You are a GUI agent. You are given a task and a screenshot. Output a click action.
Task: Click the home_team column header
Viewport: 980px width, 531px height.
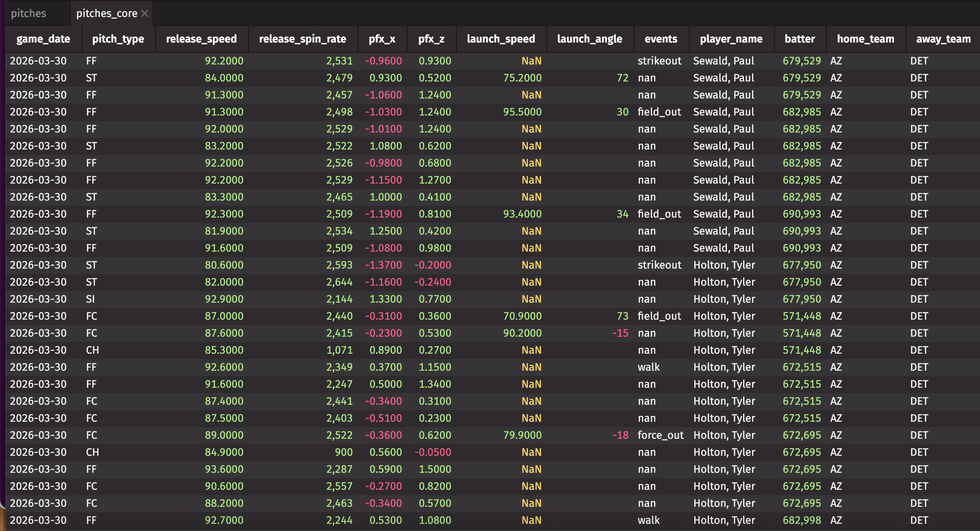click(865, 39)
